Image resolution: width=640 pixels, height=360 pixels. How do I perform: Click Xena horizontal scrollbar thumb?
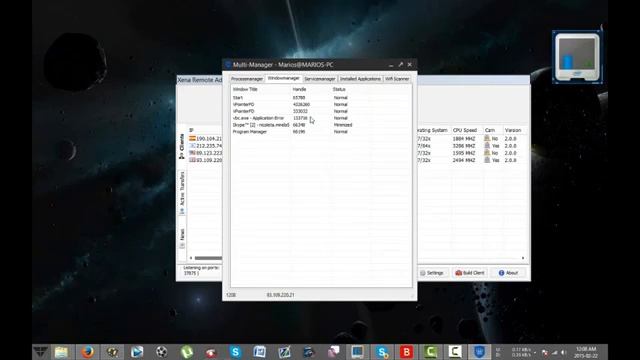click(208, 258)
